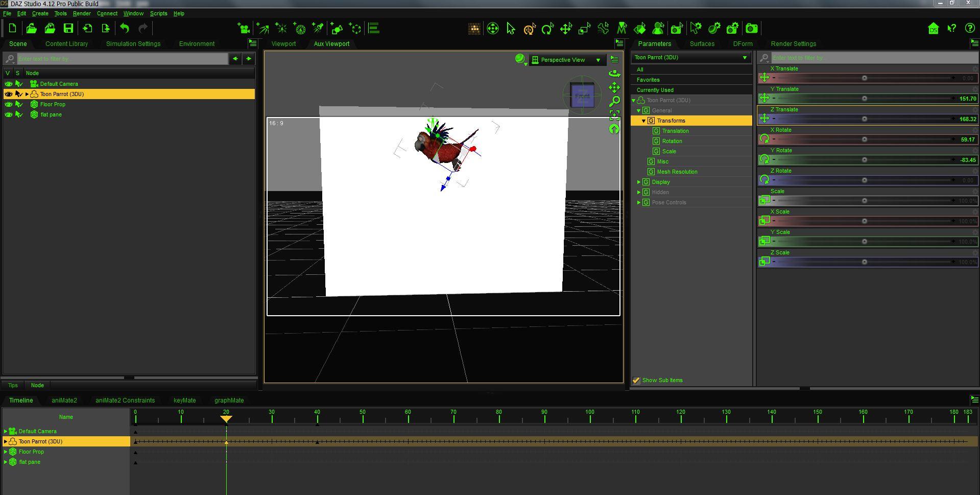Click the Redo arrow in toolbar
Viewport: 980px width, 495px height.
coord(143,29)
